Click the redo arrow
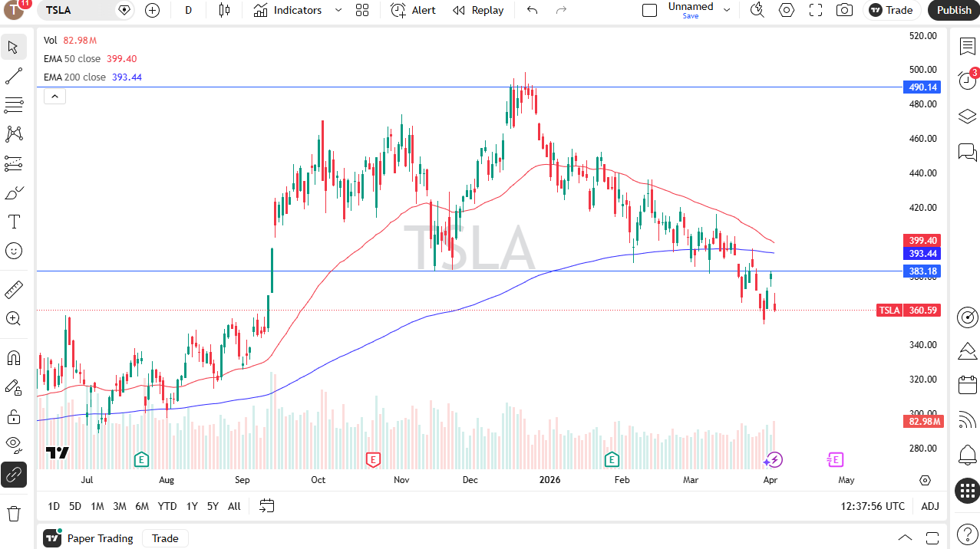Image resolution: width=980 pixels, height=549 pixels. coord(561,10)
